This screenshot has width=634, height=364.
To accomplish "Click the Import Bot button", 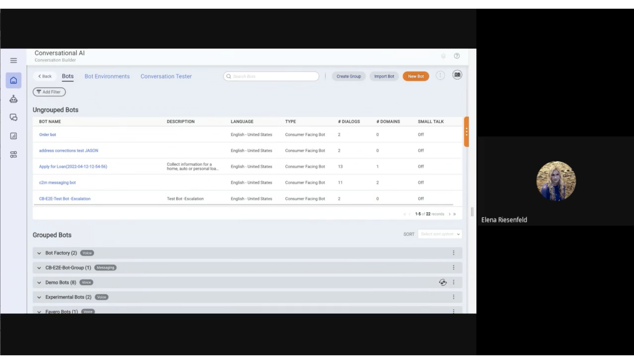I will coord(384,76).
